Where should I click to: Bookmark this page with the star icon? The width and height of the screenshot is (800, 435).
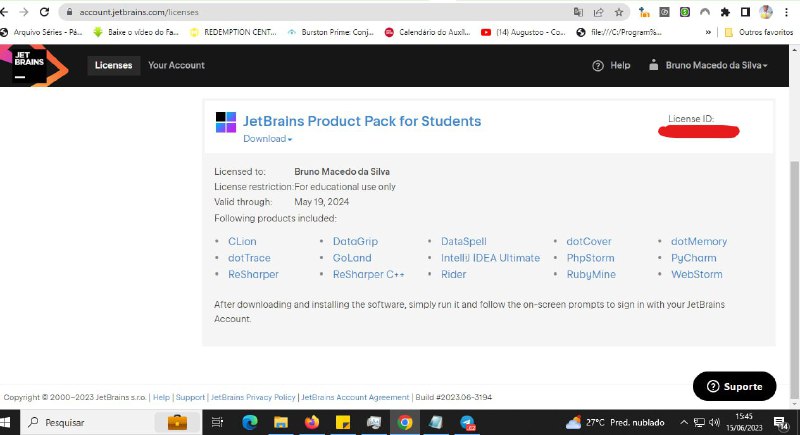coord(619,12)
